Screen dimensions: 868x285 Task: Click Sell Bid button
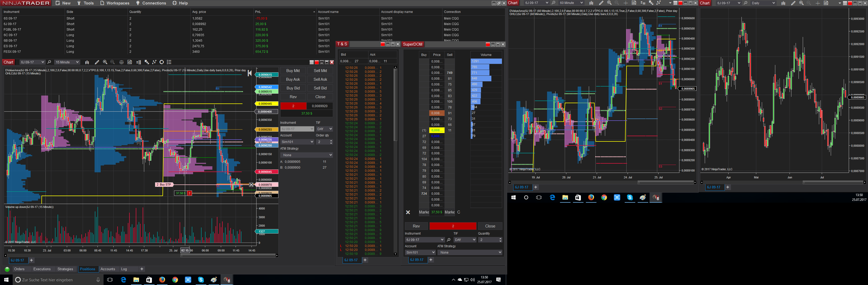(320, 88)
